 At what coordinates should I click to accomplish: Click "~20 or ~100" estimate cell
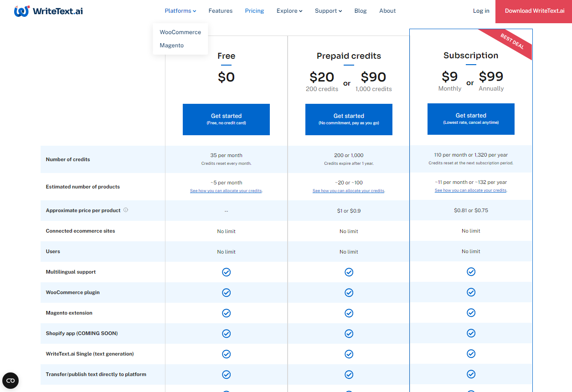349,183
